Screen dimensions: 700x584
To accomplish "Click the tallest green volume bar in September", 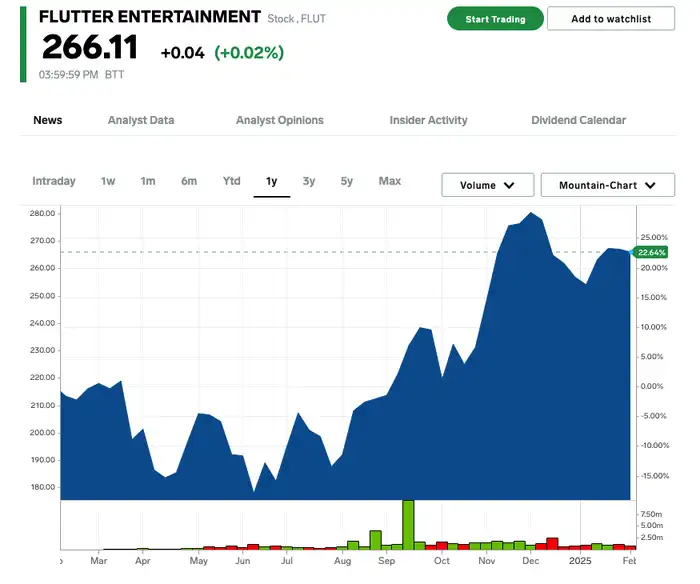I will 408,525.
